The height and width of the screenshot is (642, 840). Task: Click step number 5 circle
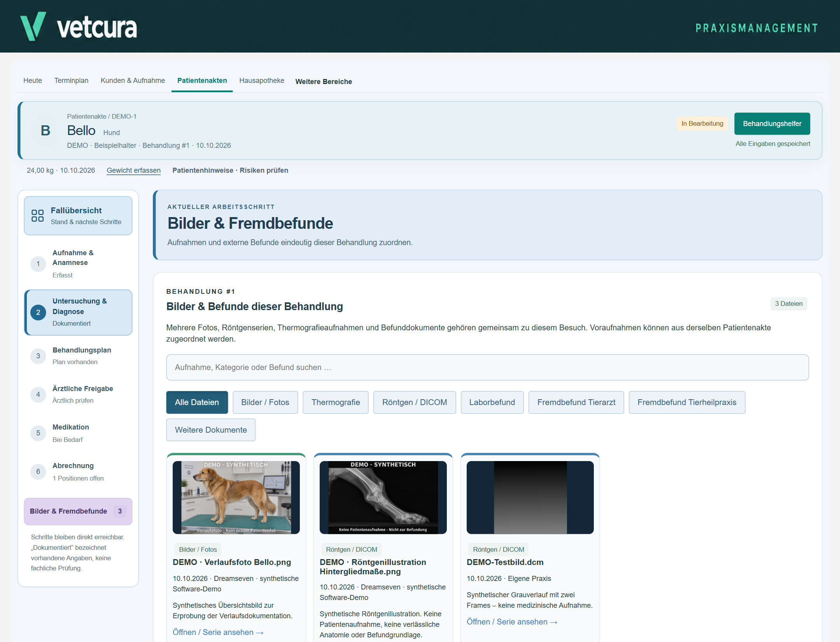38,433
